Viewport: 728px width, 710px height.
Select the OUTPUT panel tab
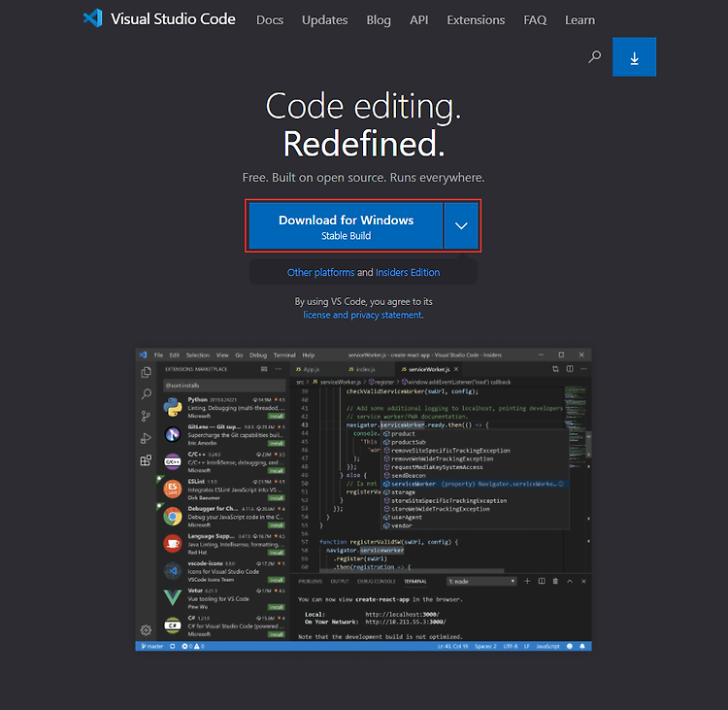coord(340,581)
